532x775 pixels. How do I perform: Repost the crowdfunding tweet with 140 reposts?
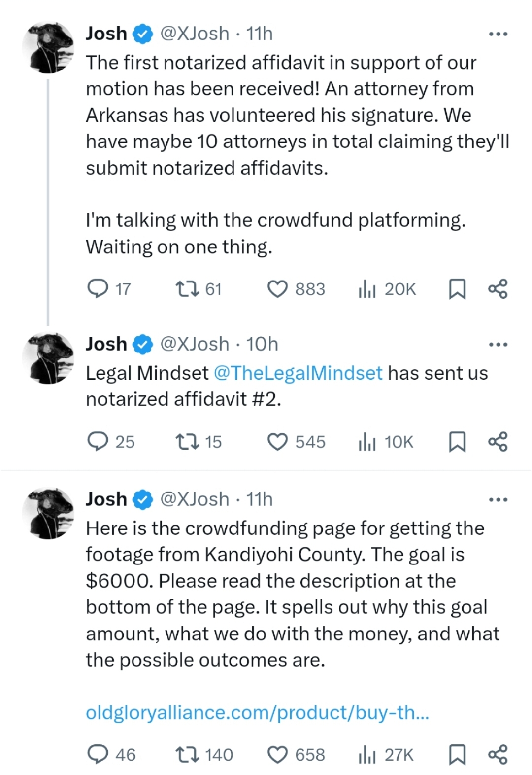(188, 755)
